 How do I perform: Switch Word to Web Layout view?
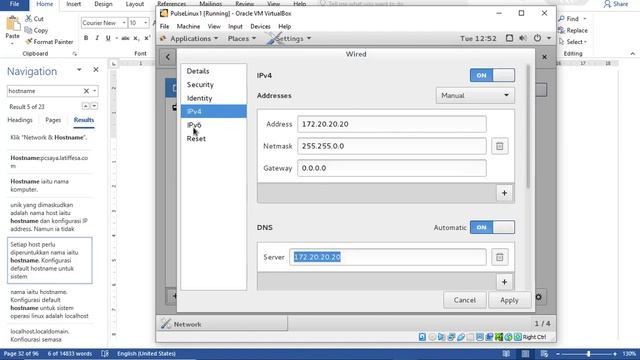544,353
